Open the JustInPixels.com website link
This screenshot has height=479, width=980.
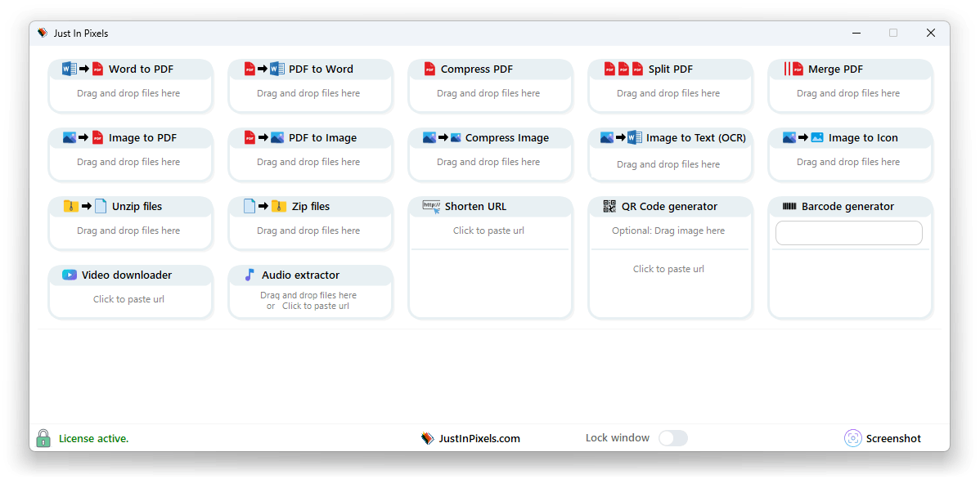coord(479,439)
